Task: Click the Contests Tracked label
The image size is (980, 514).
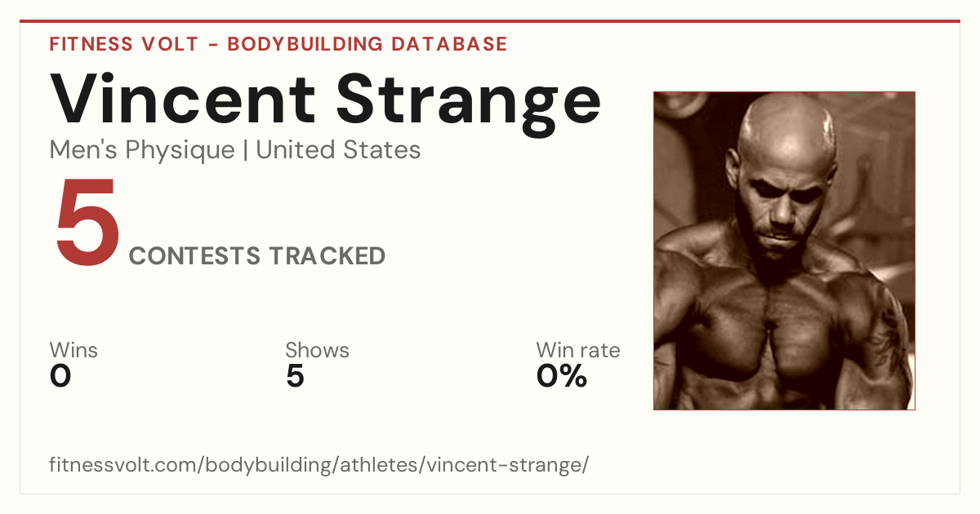Action: pyautogui.click(x=257, y=256)
